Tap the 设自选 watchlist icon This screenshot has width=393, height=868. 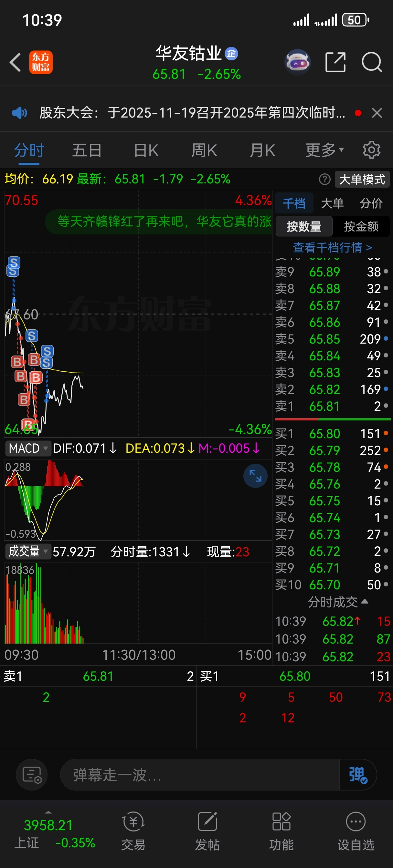(x=356, y=831)
